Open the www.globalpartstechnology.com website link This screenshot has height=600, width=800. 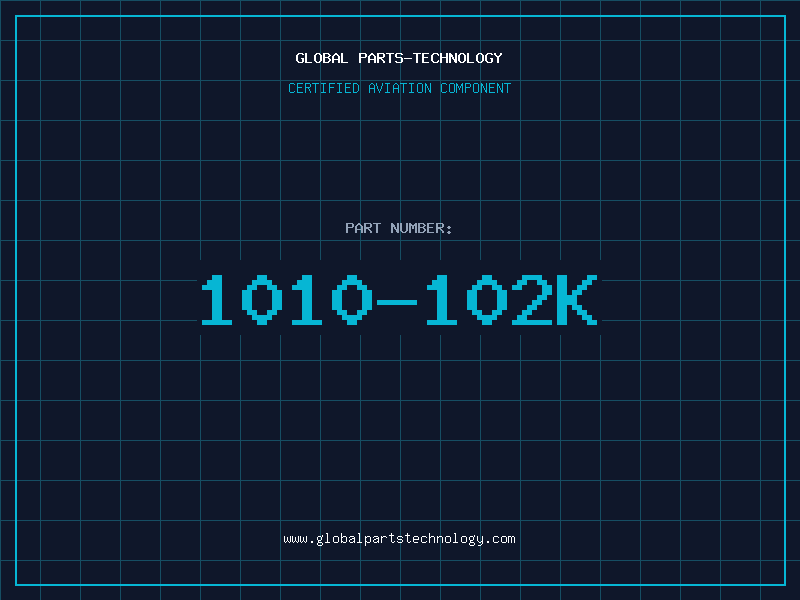[399, 539]
